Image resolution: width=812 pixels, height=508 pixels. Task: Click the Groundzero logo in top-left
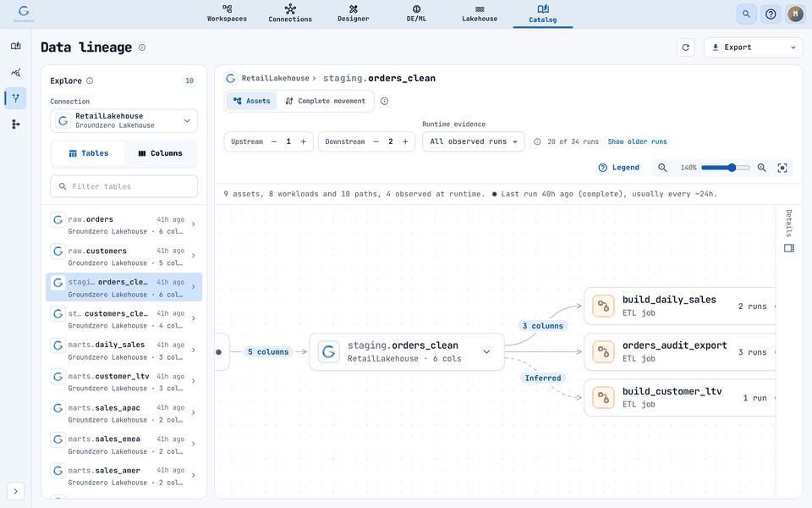click(x=24, y=14)
